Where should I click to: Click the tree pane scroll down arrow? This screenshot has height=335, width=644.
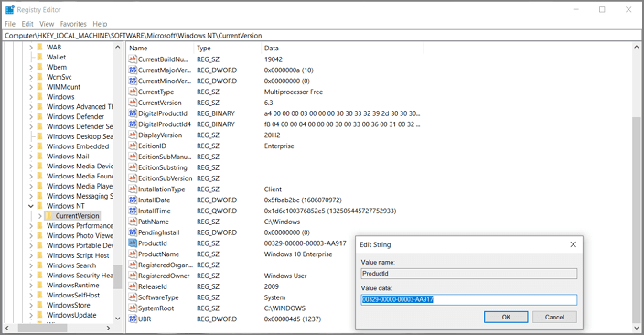pyautogui.click(x=117, y=319)
